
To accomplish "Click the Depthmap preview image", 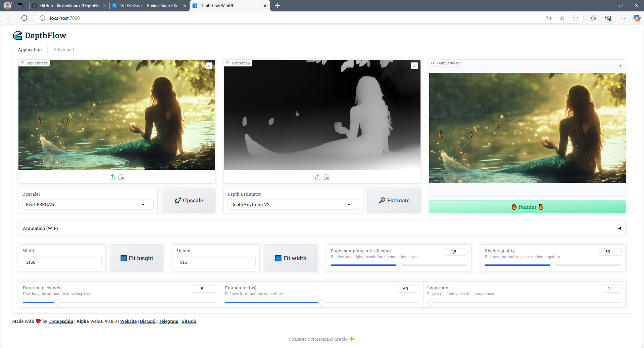I will point(322,115).
